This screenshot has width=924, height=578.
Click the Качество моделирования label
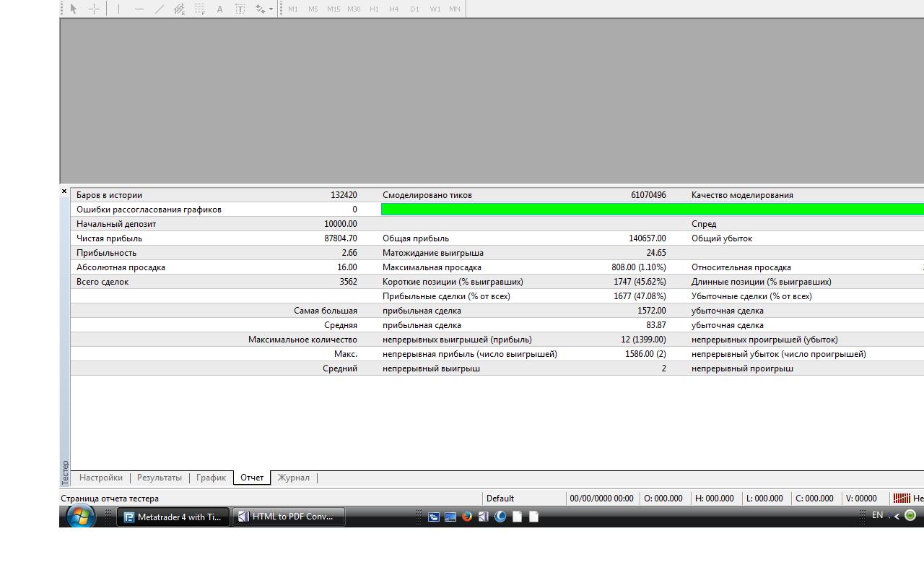click(742, 195)
